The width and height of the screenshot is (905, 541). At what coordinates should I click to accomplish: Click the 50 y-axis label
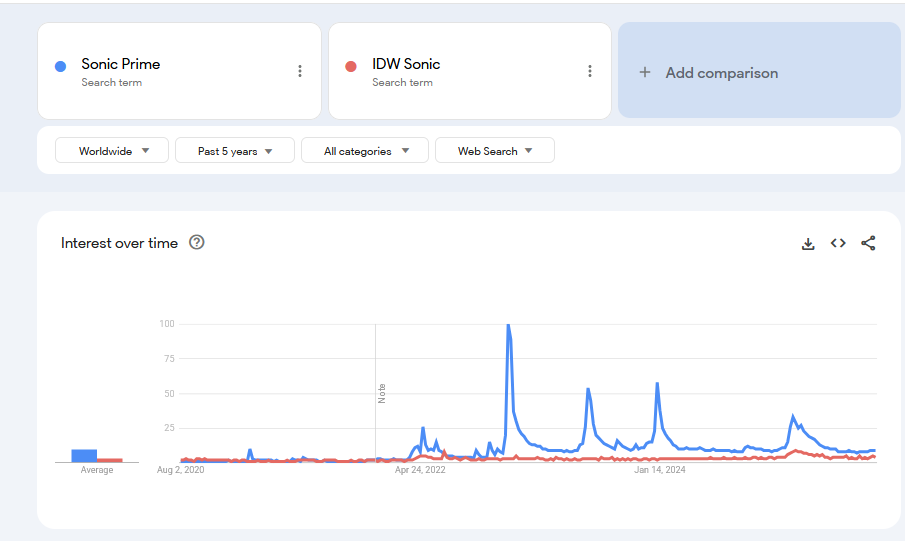coord(169,394)
